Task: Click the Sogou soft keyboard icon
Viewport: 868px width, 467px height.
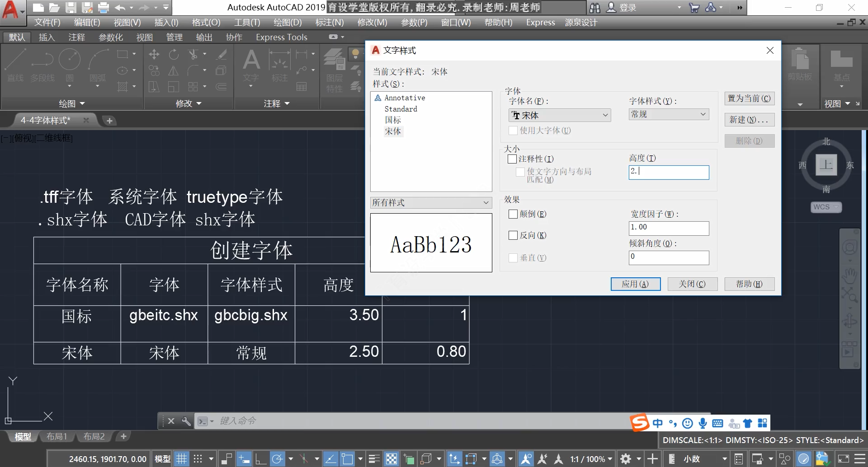Action: [x=717, y=423]
